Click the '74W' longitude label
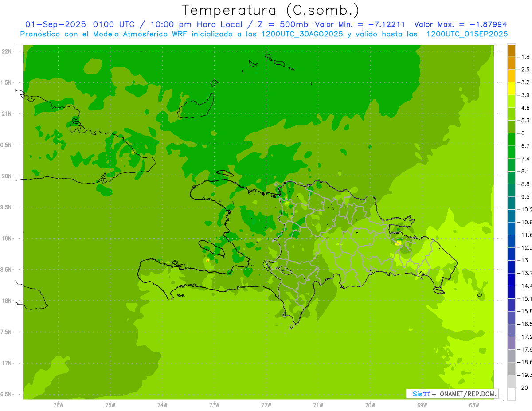Image resolution: width=532 pixels, height=411 pixels. [x=162, y=405]
